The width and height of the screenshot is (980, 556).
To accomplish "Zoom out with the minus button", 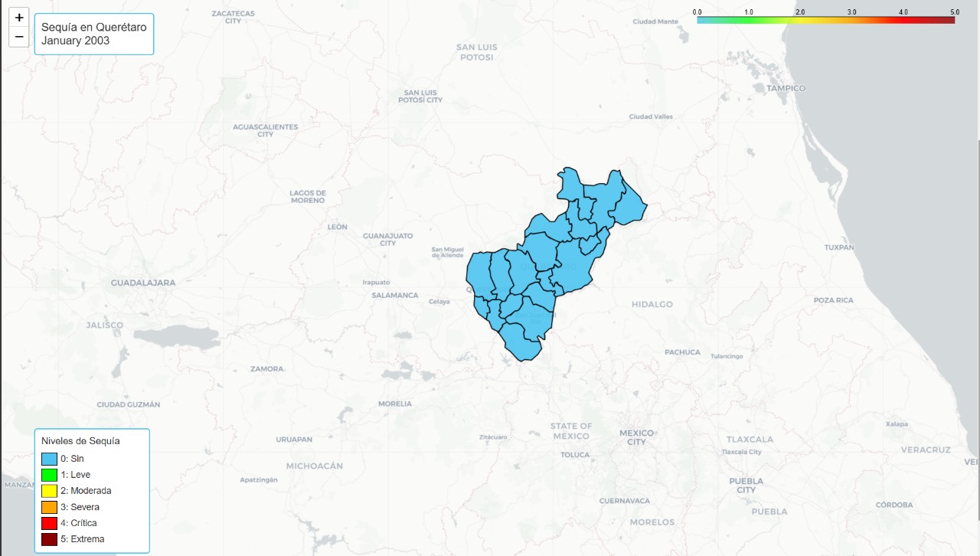I will pyautogui.click(x=19, y=37).
